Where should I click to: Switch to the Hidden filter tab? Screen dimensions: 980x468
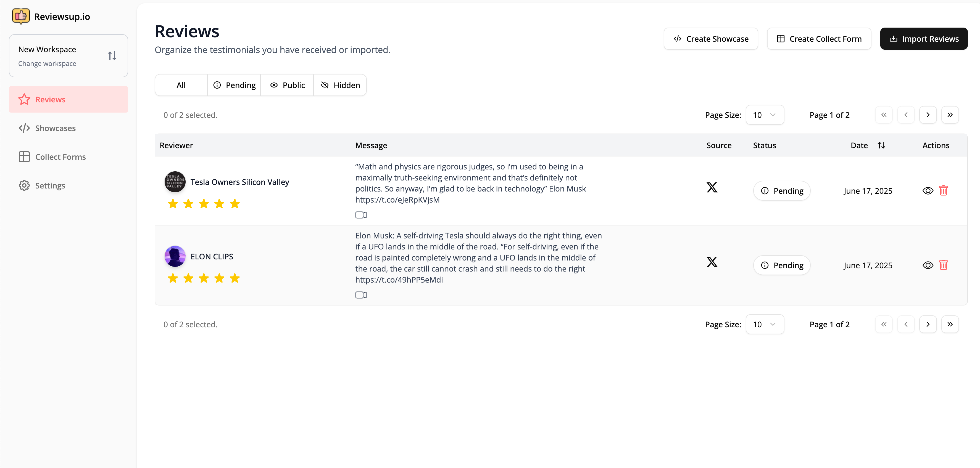coord(340,85)
